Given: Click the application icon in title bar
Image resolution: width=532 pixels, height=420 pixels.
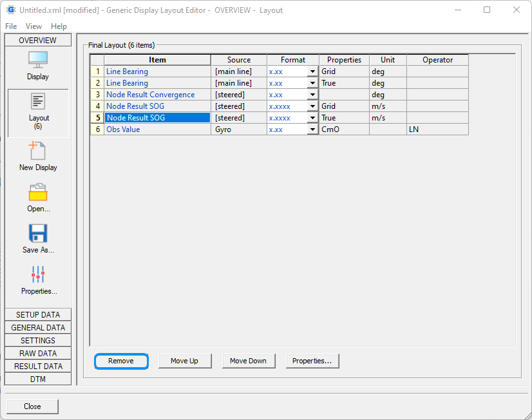Looking at the screenshot, I should (10, 10).
